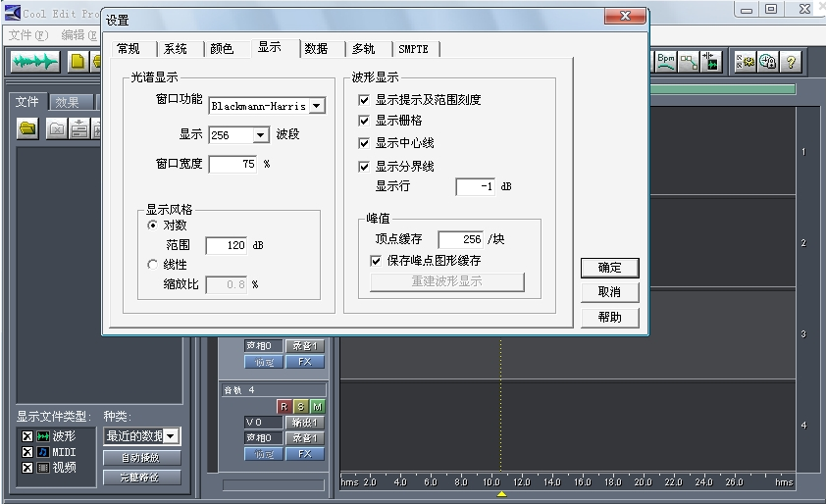Click the waveform file type icon
The image size is (826, 504).
click(42, 436)
